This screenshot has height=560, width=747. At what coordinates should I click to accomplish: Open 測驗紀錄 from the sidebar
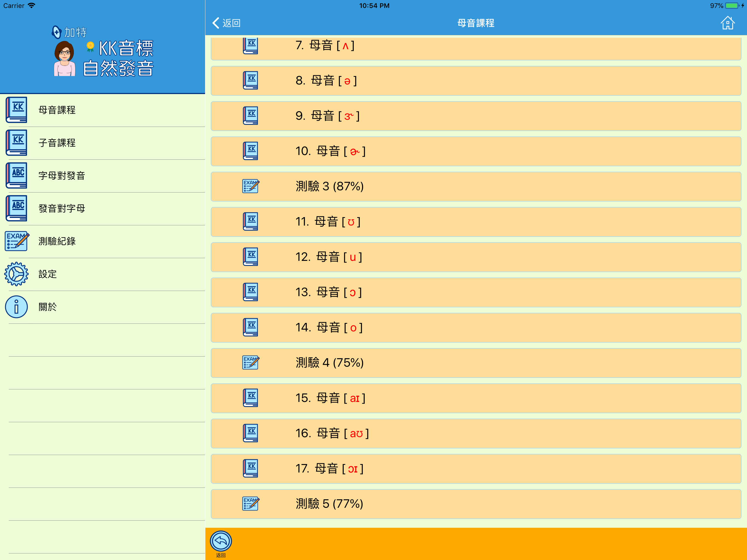point(103,241)
